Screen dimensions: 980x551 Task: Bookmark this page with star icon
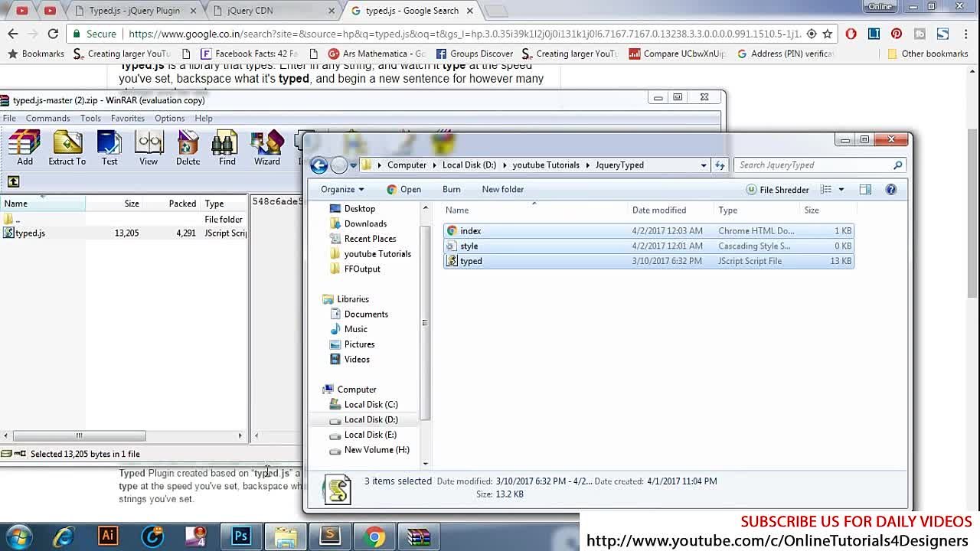point(828,34)
